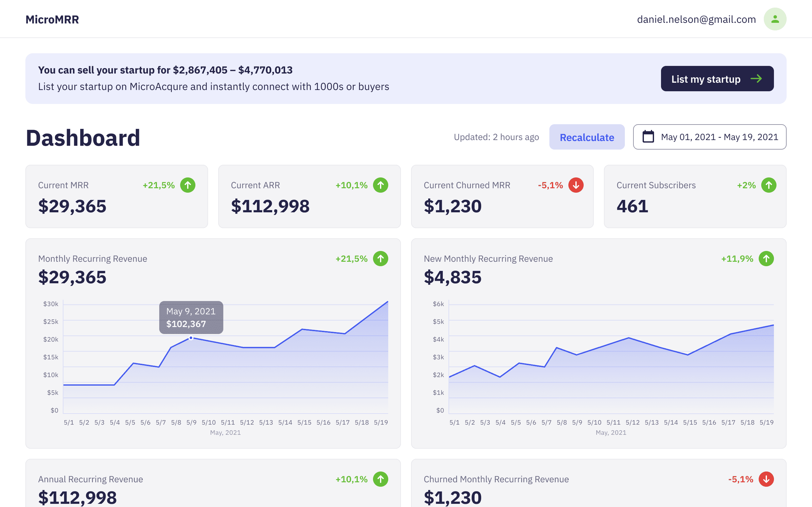Click the user avatar profile icon
The image size is (812, 507).
pyautogui.click(x=775, y=19)
